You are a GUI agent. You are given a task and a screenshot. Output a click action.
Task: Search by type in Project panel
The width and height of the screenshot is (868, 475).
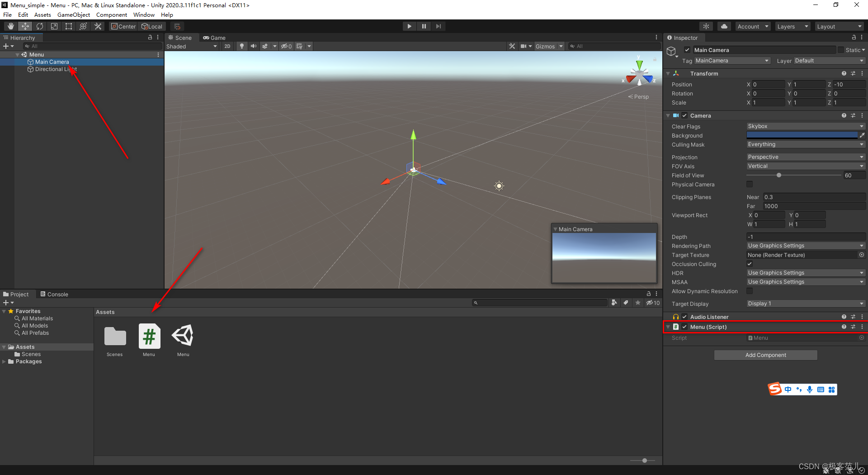pos(614,303)
